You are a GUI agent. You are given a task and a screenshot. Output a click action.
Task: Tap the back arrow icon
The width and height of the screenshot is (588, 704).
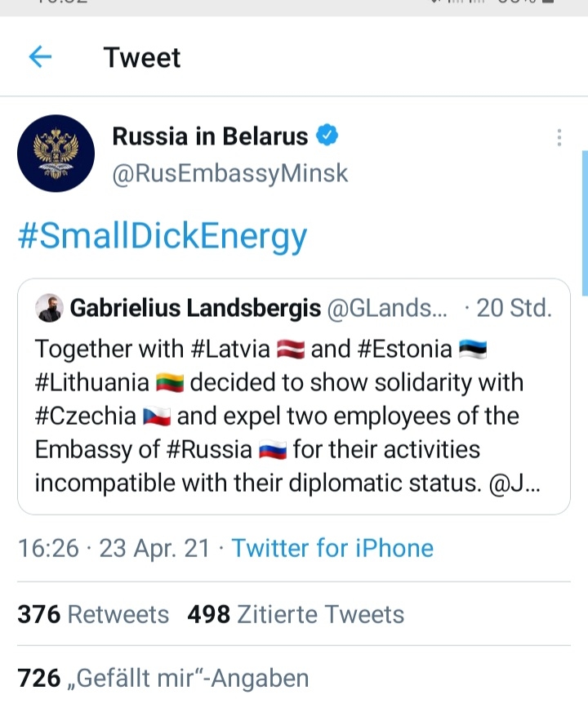point(40,57)
